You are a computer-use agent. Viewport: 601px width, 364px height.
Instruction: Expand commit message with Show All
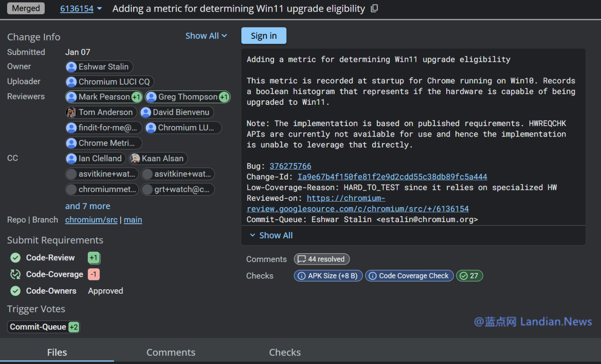(x=271, y=236)
